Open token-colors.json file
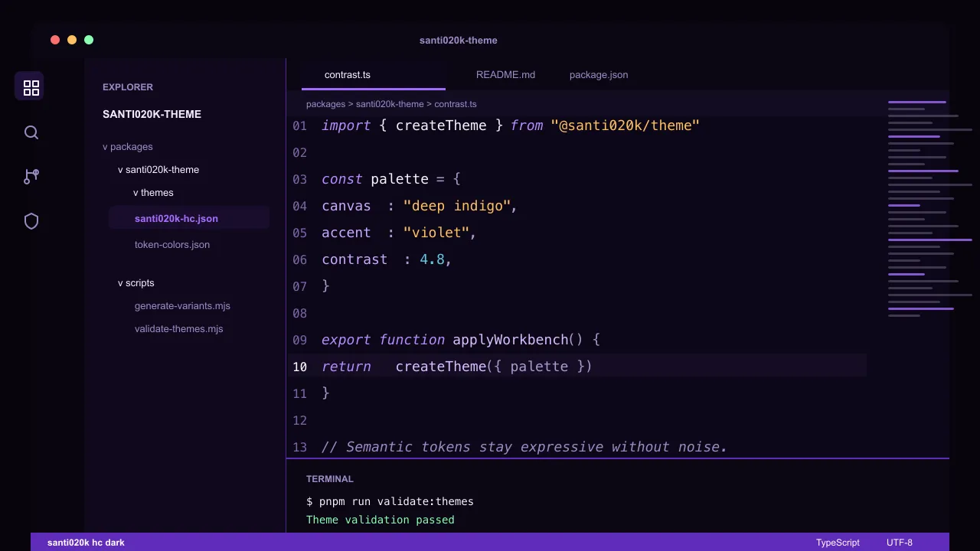The image size is (980, 551). pos(172,244)
